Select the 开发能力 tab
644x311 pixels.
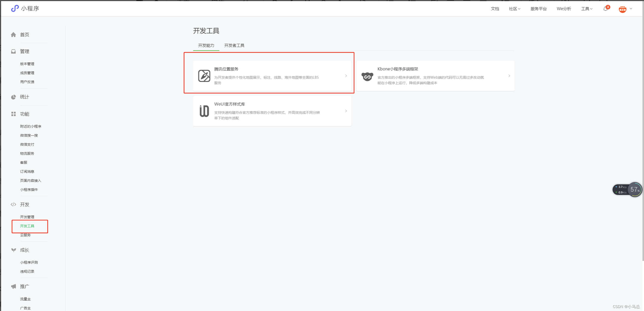(x=206, y=45)
